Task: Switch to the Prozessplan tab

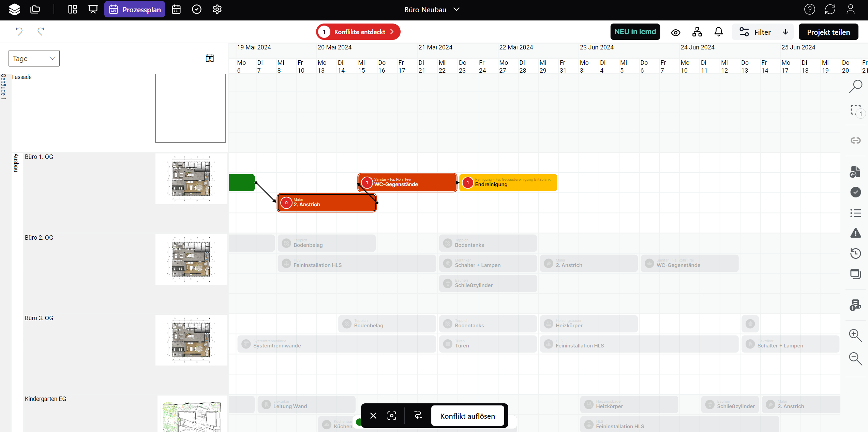Action: [x=135, y=10]
